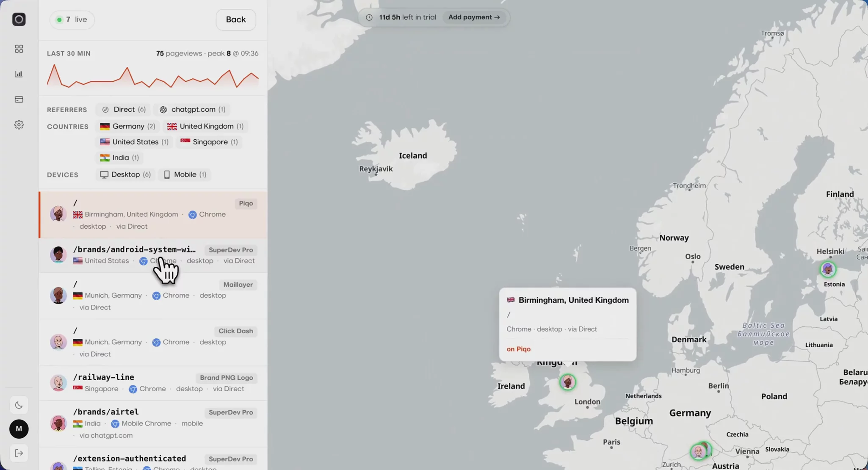Select the /railway-line Singapore visitor row
Viewport: 868px width, 470px height.
(x=153, y=383)
